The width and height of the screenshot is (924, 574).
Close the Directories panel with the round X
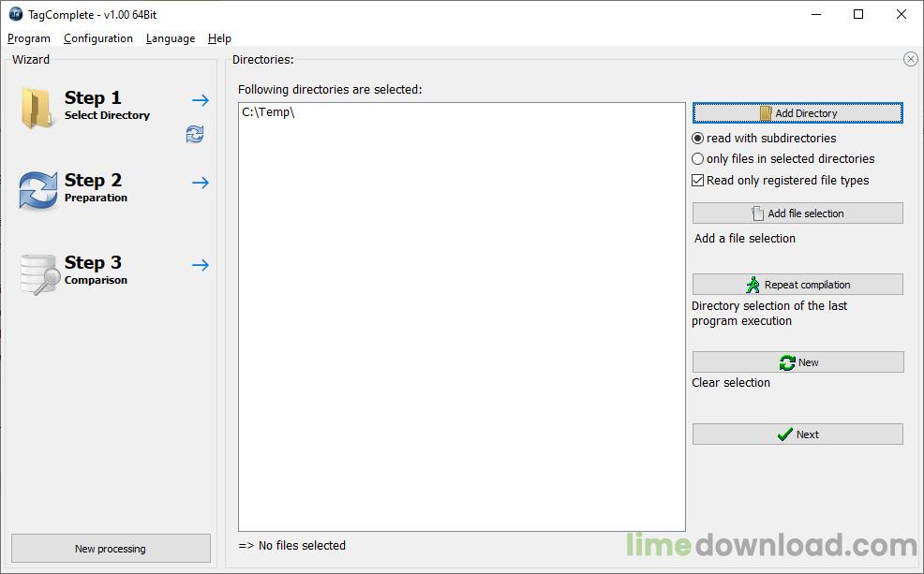[911, 59]
